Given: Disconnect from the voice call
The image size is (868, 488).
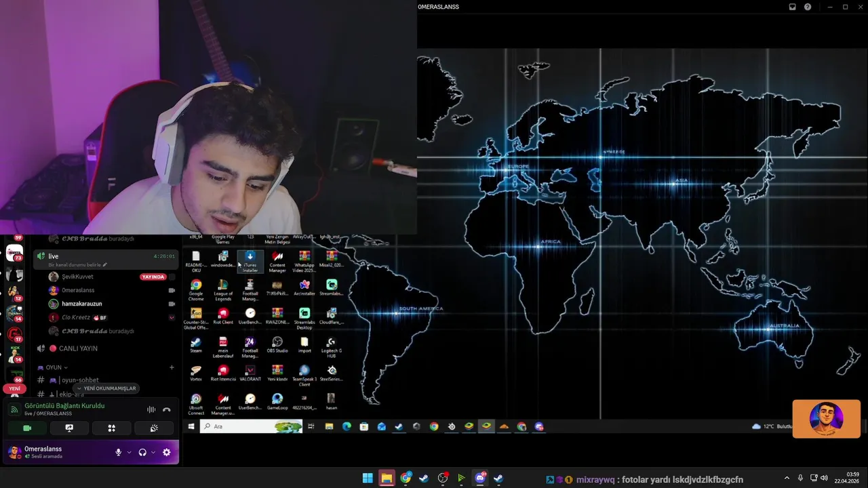Looking at the screenshot, I should (167, 409).
